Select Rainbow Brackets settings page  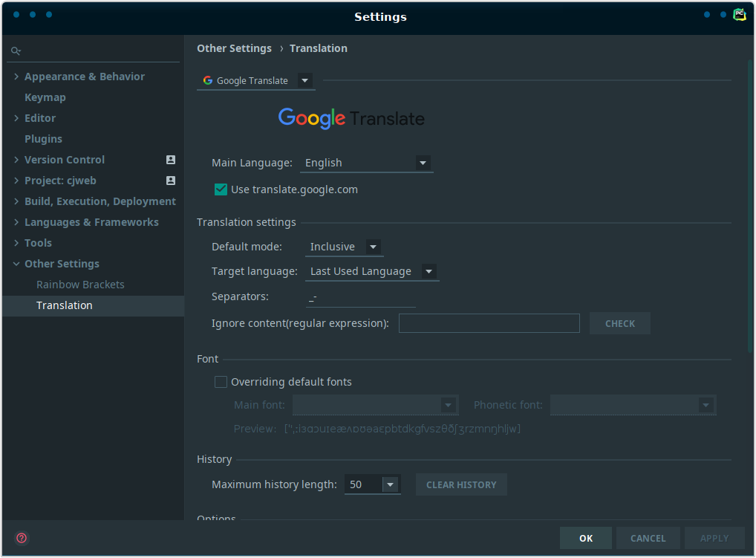[80, 285]
